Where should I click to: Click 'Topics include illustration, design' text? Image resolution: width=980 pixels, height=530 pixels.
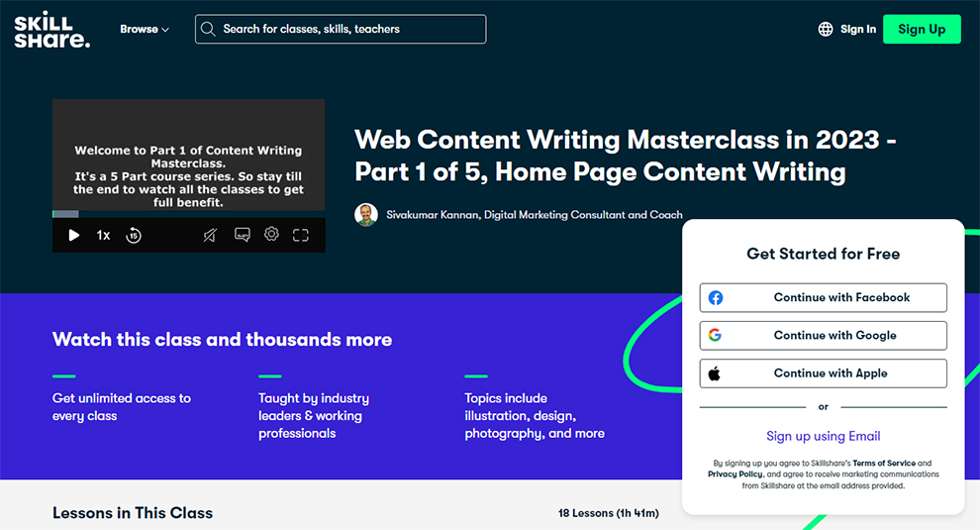[535, 416]
